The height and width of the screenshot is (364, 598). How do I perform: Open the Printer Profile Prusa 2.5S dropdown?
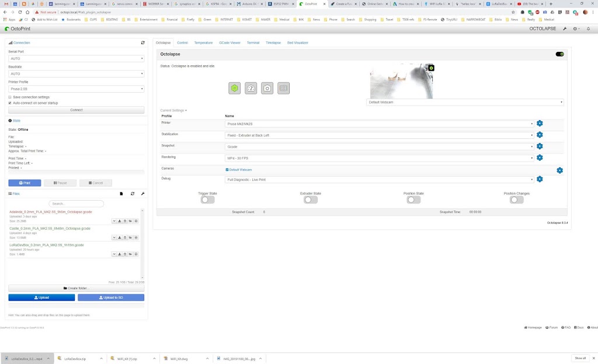(x=77, y=89)
